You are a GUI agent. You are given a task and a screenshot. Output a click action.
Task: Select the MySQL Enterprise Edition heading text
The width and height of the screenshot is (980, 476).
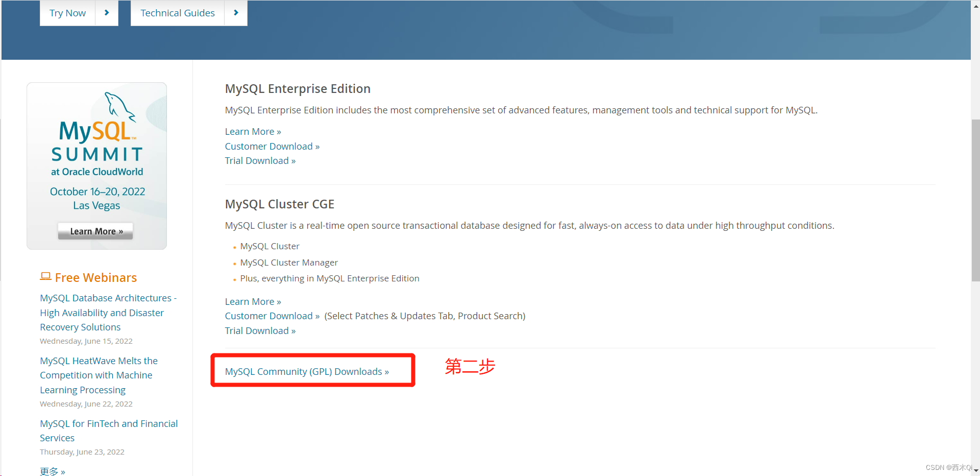(x=298, y=89)
